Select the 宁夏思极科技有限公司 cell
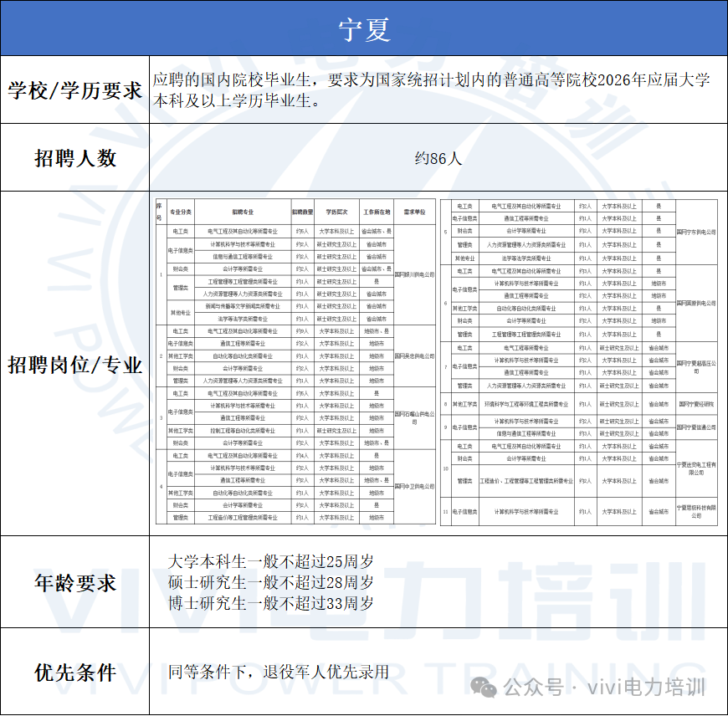 (695, 511)
